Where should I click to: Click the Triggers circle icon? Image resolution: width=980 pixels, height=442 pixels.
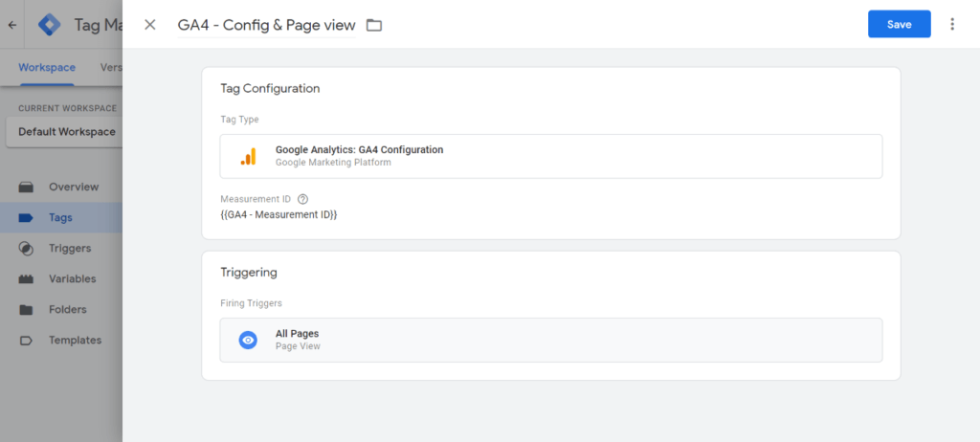click(26, 248)
